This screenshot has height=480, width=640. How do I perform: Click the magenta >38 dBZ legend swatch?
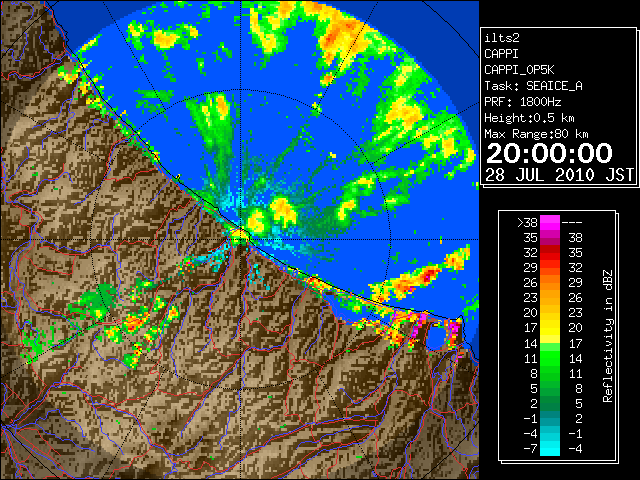click(550, 223)
